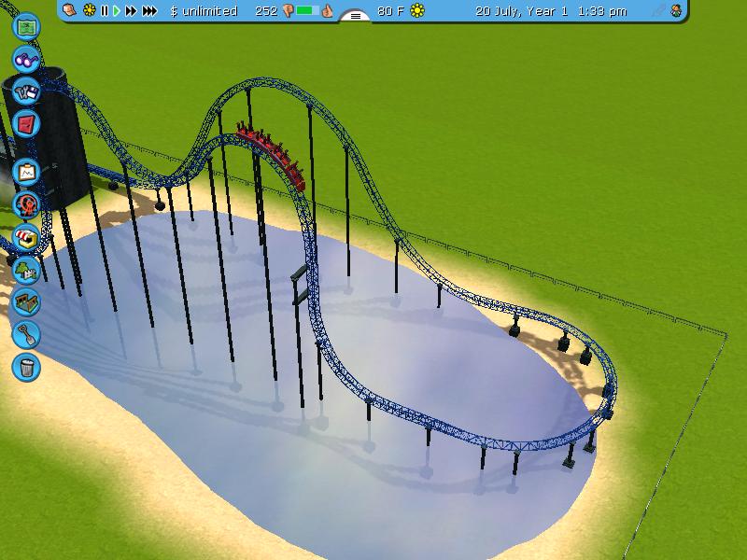Click the time '1:33 pm'

tap(602, 11)
